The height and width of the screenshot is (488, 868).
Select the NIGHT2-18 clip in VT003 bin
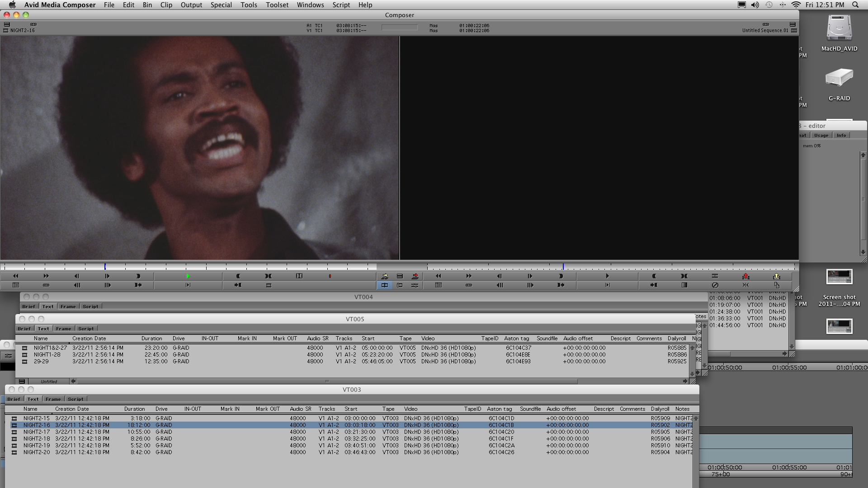pos(37,439)
